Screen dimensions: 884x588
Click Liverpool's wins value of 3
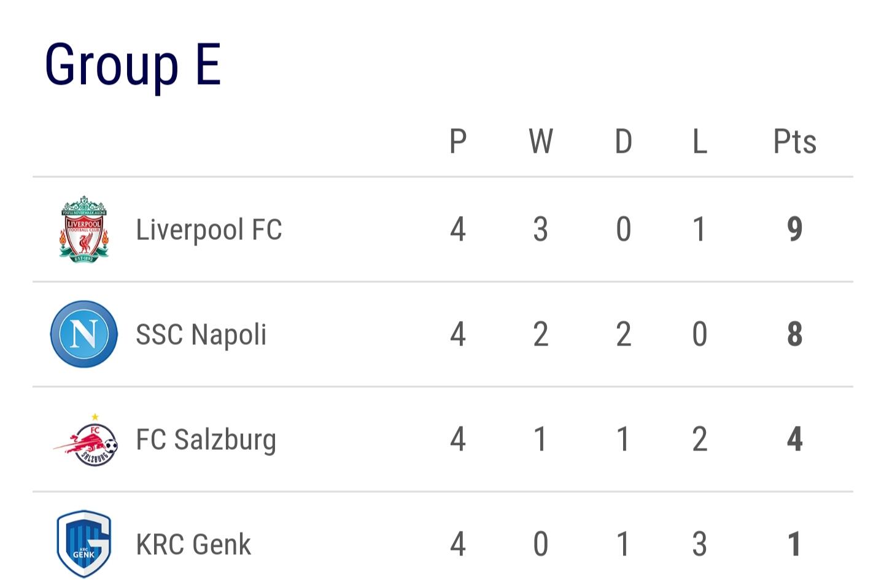pyautogui.click(x=540, y=230)
